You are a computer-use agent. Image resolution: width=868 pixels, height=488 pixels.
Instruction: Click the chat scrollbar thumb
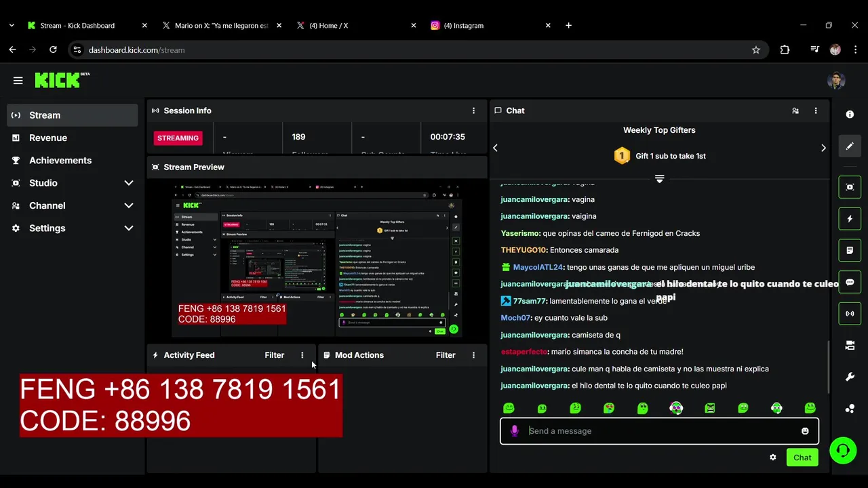827,366
